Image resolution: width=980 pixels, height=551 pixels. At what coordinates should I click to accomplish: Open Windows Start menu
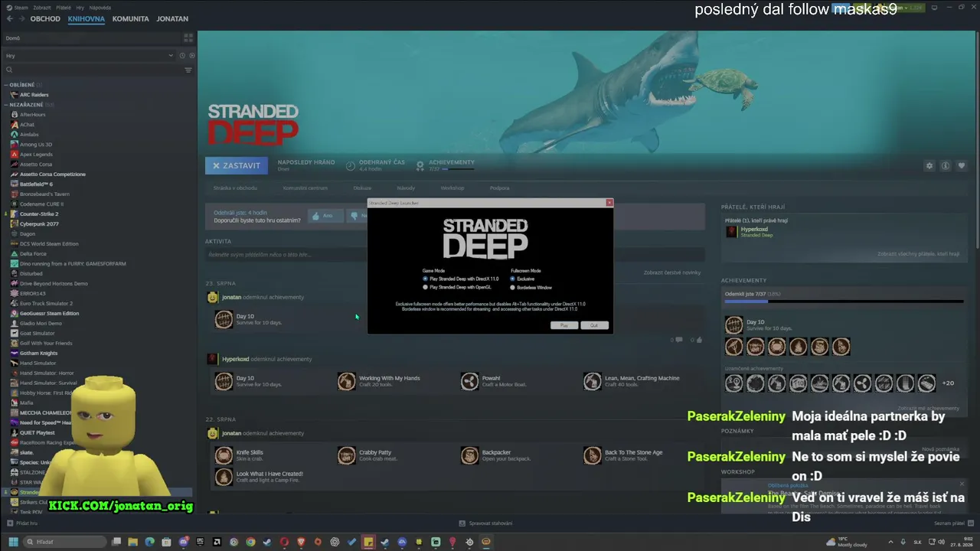pos(13,542)
